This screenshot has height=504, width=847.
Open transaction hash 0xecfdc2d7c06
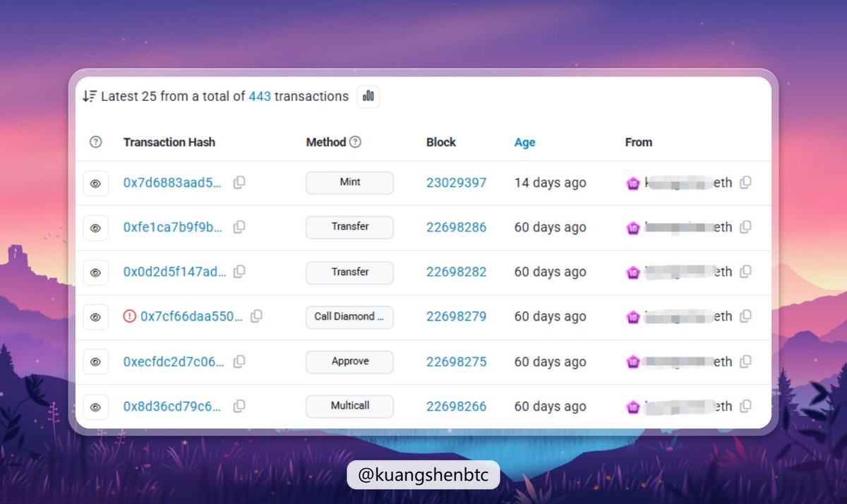point(174,361)
